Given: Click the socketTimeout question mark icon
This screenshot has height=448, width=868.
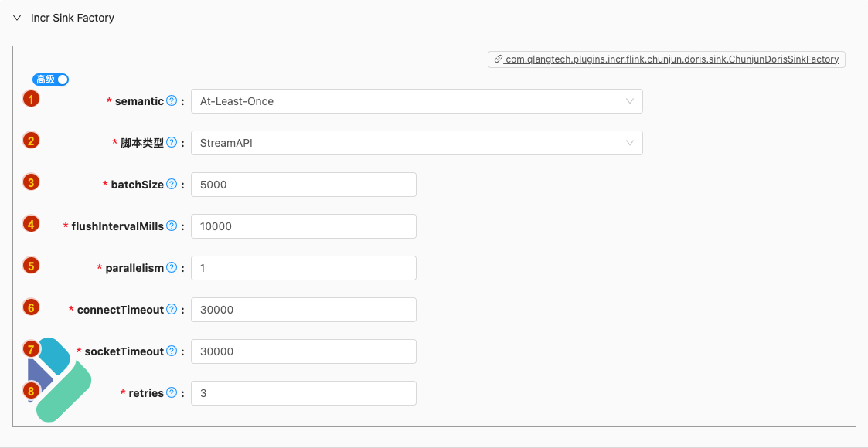Looking at the screenshot, I should (172, 351).
